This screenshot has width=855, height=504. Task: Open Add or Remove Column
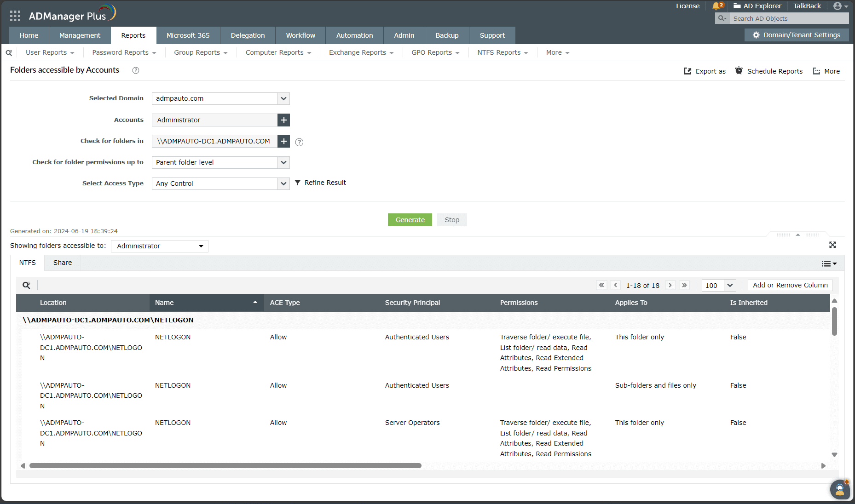coord(790,285)
